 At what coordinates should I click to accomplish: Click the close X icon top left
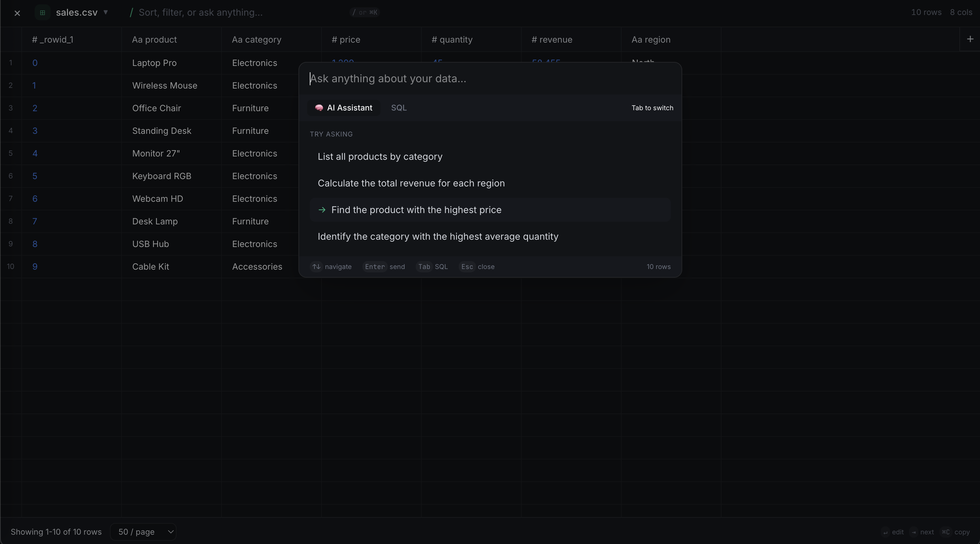click(x=17, y=13)
